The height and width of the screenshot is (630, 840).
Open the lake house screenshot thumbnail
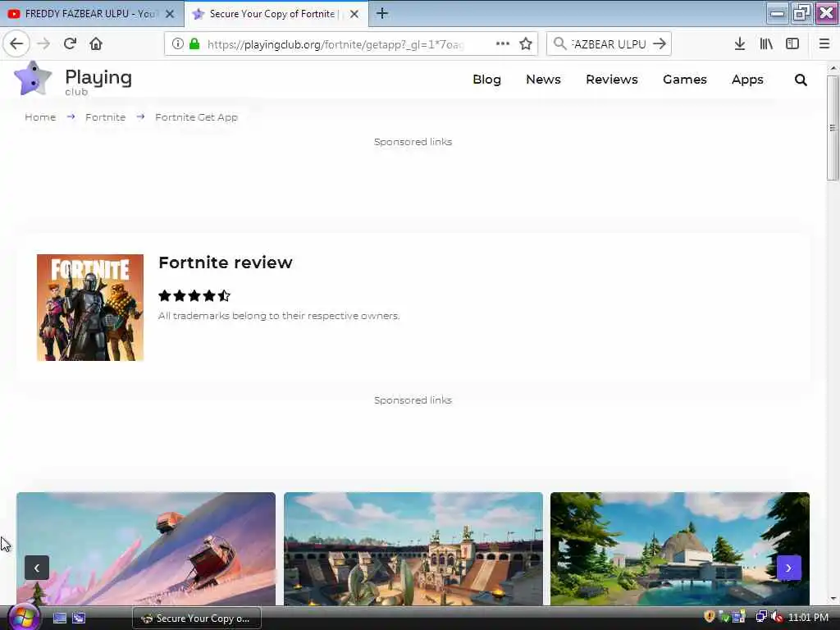click(680, 549)
